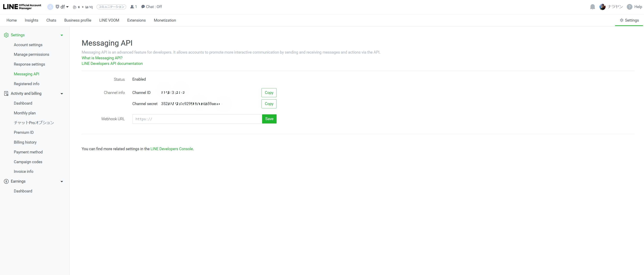Click the friends count person icon
This screenshot has height=275, width=644.
coord(132,7)
